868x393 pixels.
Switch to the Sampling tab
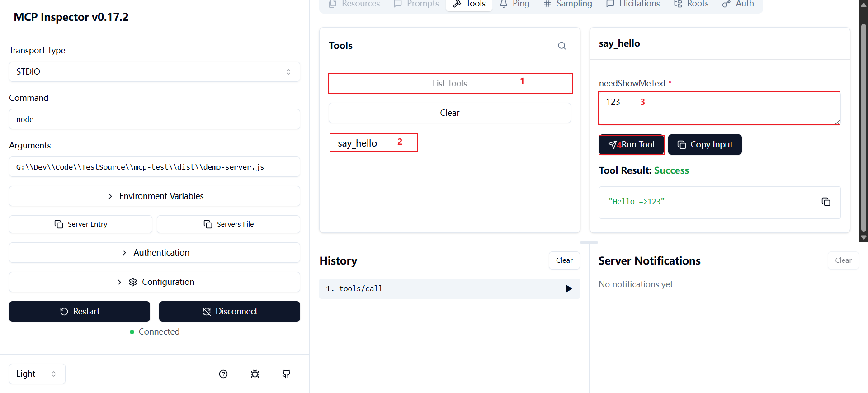pos(568,4)
